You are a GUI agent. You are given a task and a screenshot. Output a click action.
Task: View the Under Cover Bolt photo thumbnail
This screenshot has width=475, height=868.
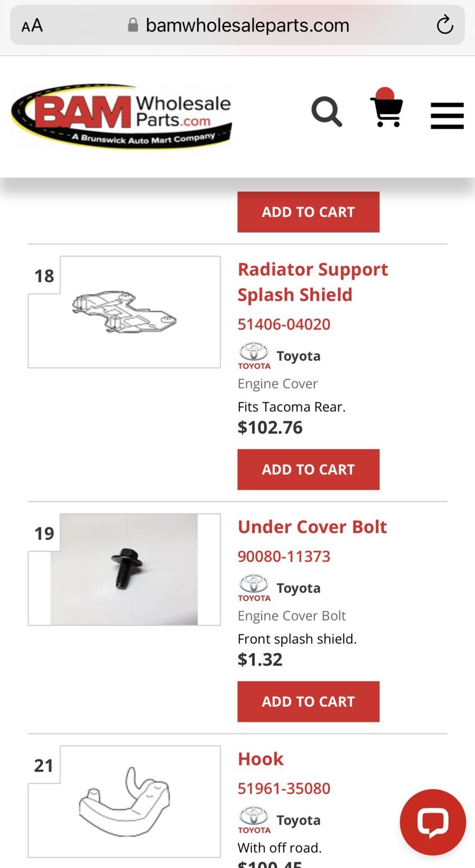pos(124,570)
